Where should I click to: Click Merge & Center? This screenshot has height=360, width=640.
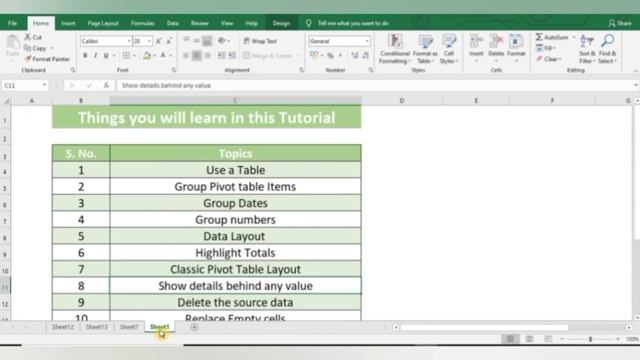[268, 56]
